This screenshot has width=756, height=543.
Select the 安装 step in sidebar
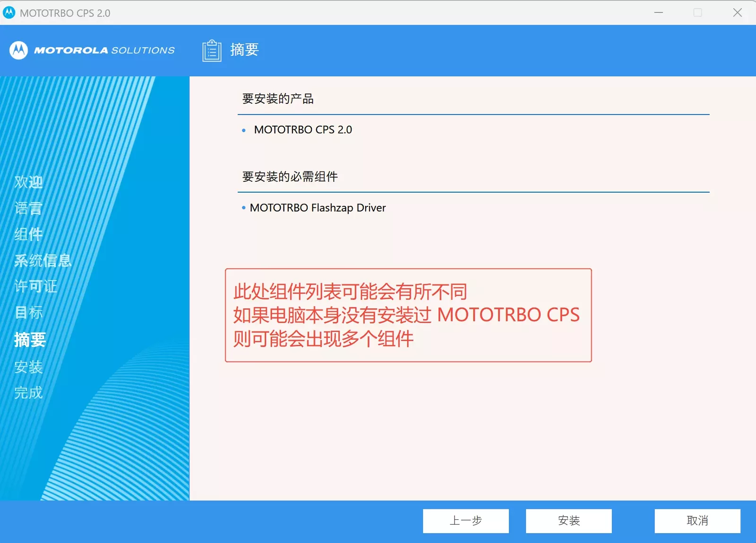tap(28, 367)
